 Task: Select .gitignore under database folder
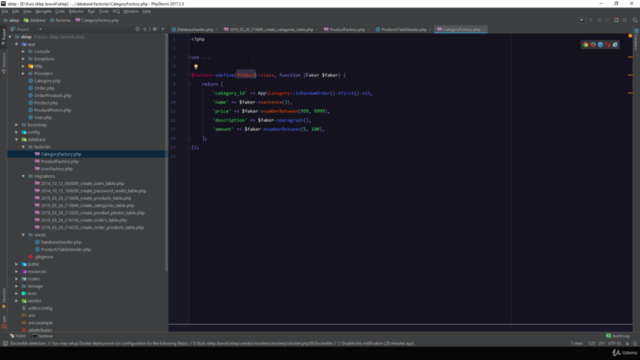pyautogui.click(x=44, y=257)
